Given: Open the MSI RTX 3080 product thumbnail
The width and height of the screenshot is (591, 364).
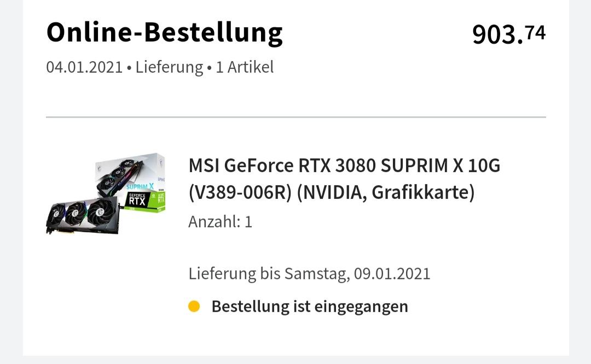Looking at the screenshot, I should pos(106,193).
